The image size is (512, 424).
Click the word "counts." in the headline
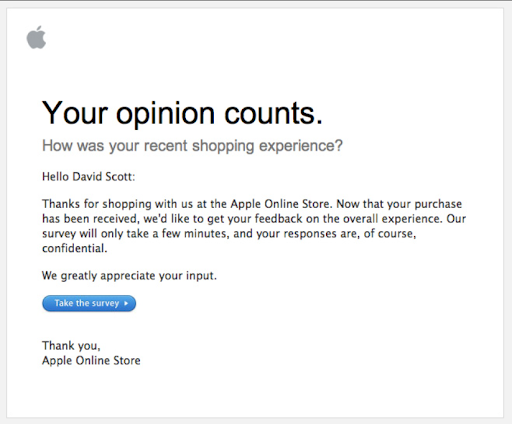click(273, 113)
